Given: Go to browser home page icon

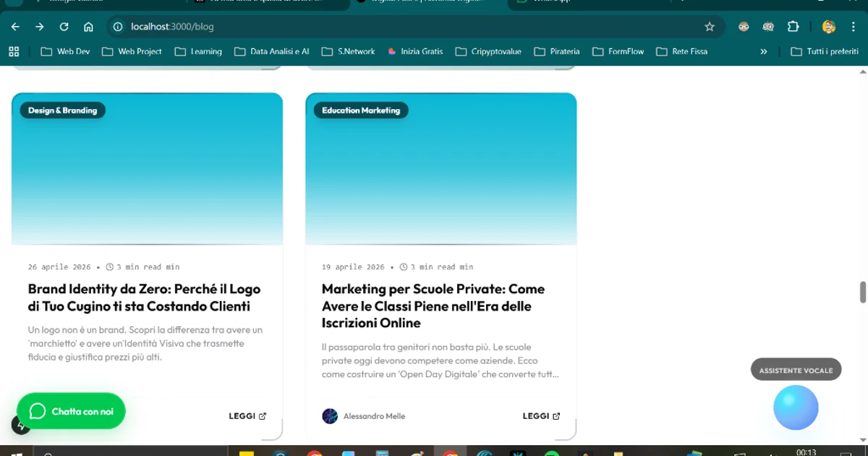Looking at the screenshot, I should 88,27.
